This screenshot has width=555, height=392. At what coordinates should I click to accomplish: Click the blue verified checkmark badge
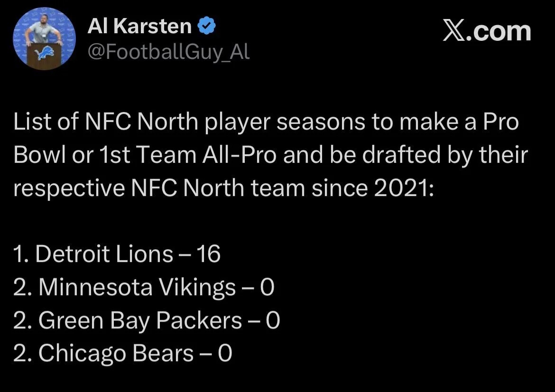[x=207, y=27]
